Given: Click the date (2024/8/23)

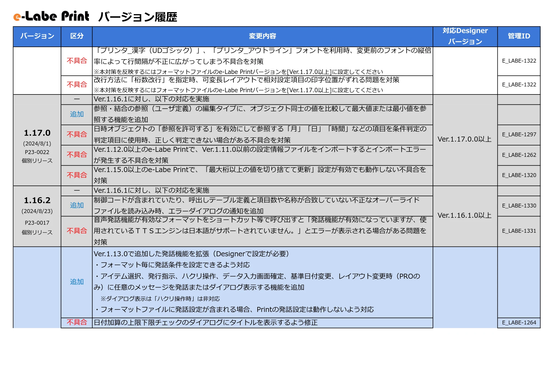Looking at the screenshot, I should coord(37,211).
